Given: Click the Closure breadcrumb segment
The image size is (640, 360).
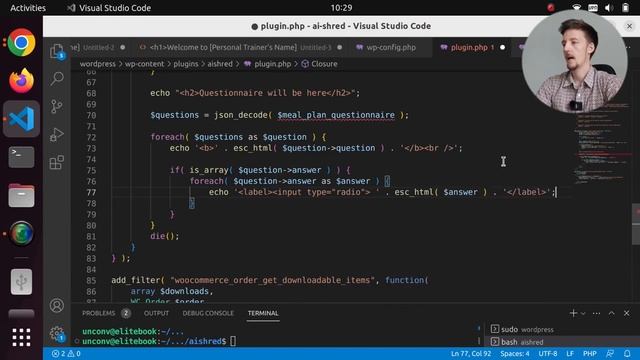Looking at the screenshot, I should pyautogui.click(x=320, y=64).
